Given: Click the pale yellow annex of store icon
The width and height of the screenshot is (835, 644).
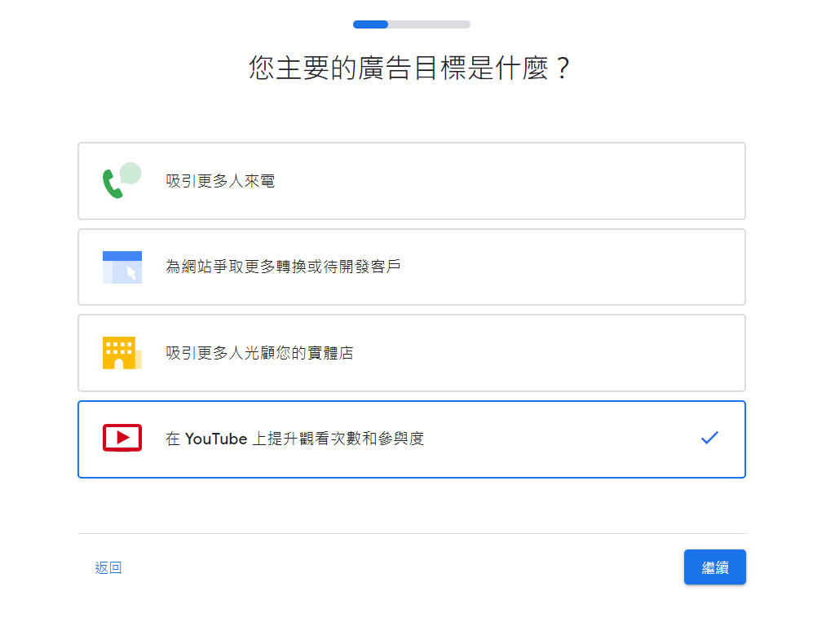Looking at the screenshot, I should [x=139, y=359].
